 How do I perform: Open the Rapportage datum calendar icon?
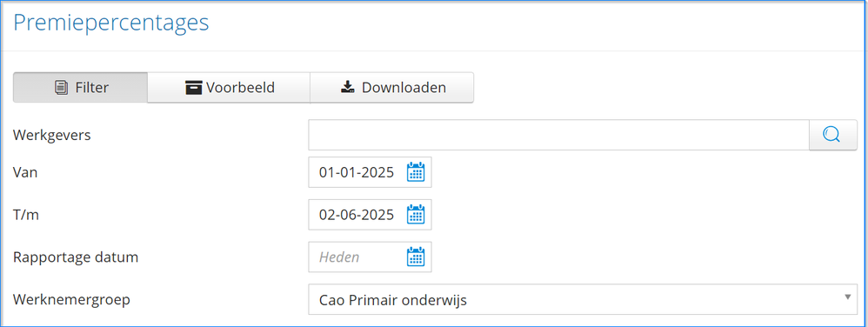(416, 257)
